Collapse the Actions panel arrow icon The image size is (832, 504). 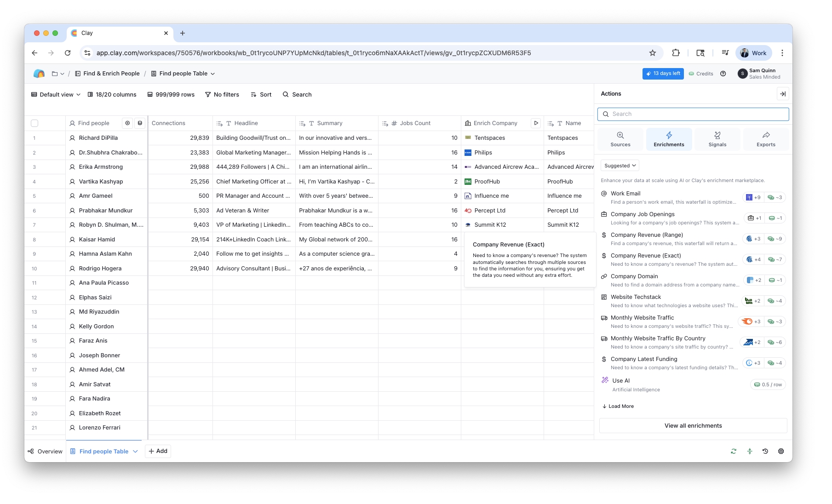[x=783, y=94]
